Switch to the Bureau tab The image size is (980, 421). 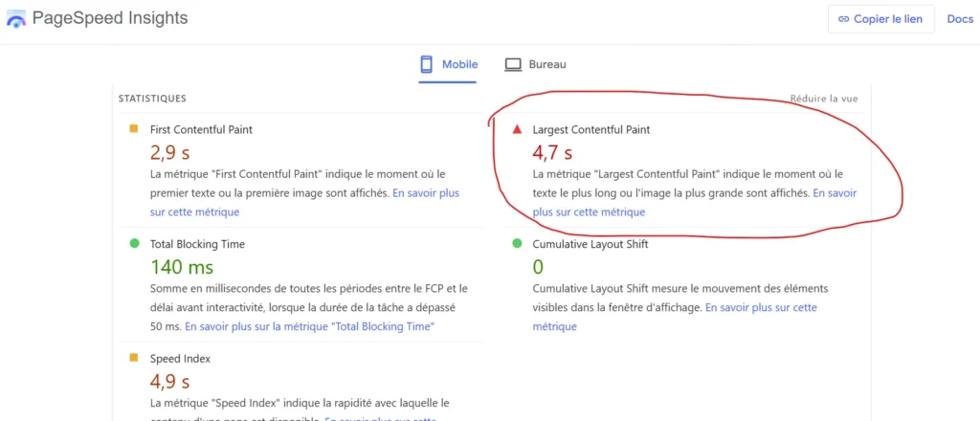[x=536, y=64]
